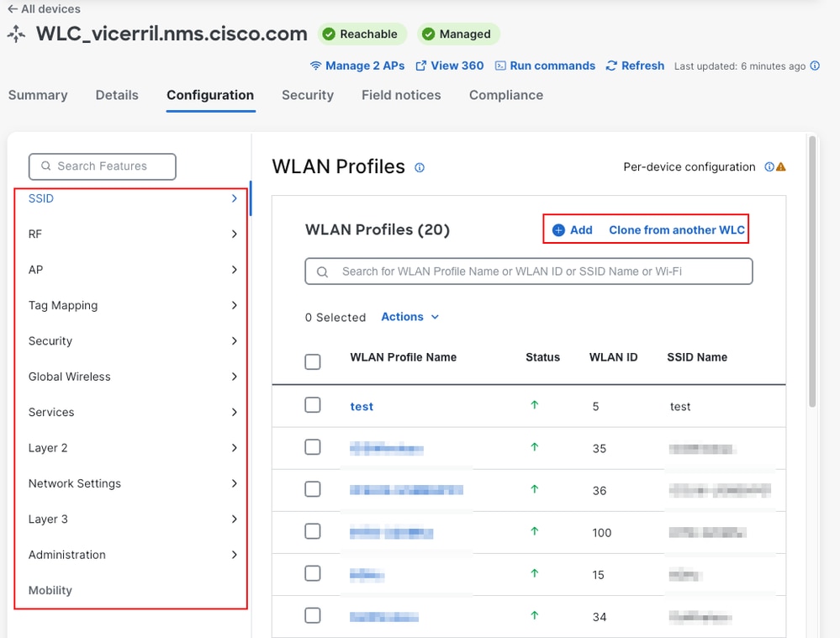Viewport: 840px width, 638px height.
Task: Tick the checkbox for WLAN ID 100
Action: [313, 531]
